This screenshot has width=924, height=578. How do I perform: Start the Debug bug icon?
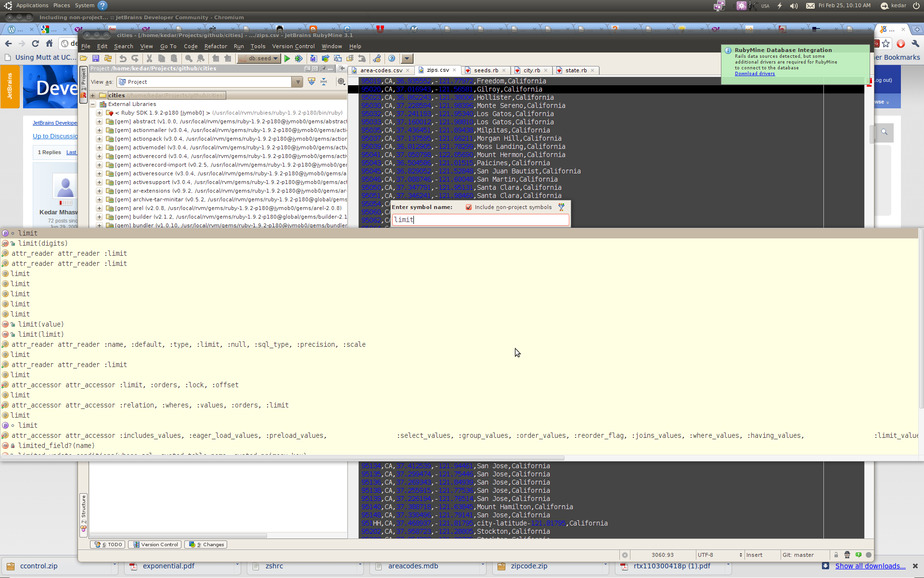299,59
